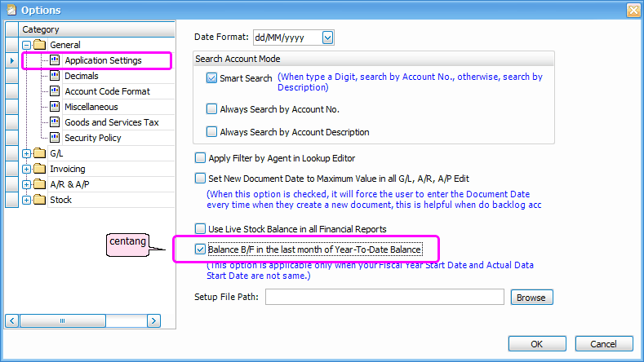Expand the Invoicing category node
Image resolution: width=644 pixels, height=362 pixels.
(x=27, y=169)
